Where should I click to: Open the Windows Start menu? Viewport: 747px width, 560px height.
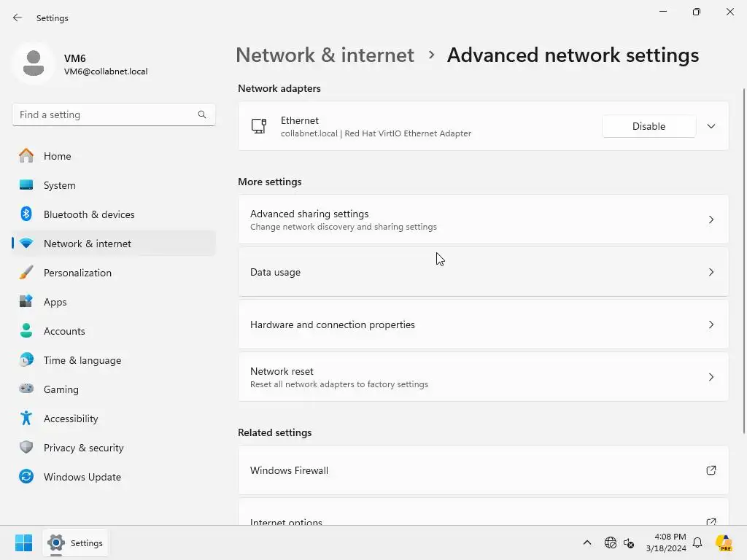coord(23,543)
